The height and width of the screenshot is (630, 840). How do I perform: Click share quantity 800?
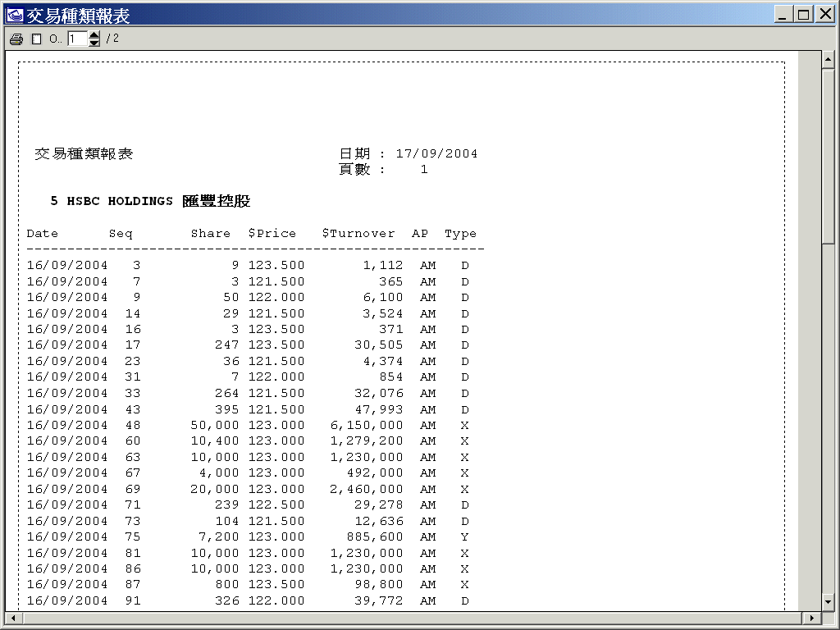coord(227,584)
